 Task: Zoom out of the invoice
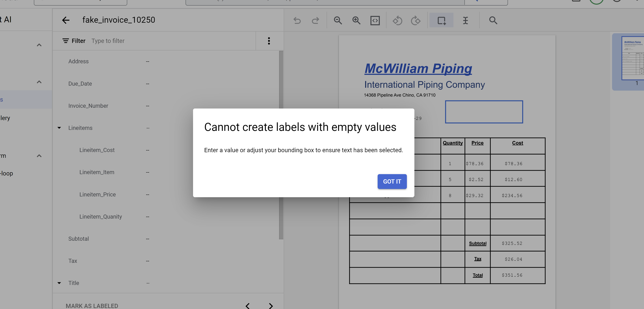[338, 20]
